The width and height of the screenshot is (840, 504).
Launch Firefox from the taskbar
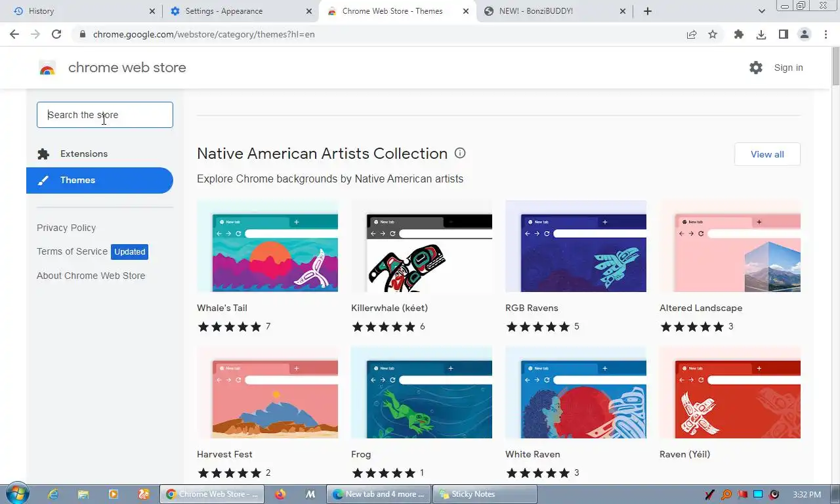280,494
